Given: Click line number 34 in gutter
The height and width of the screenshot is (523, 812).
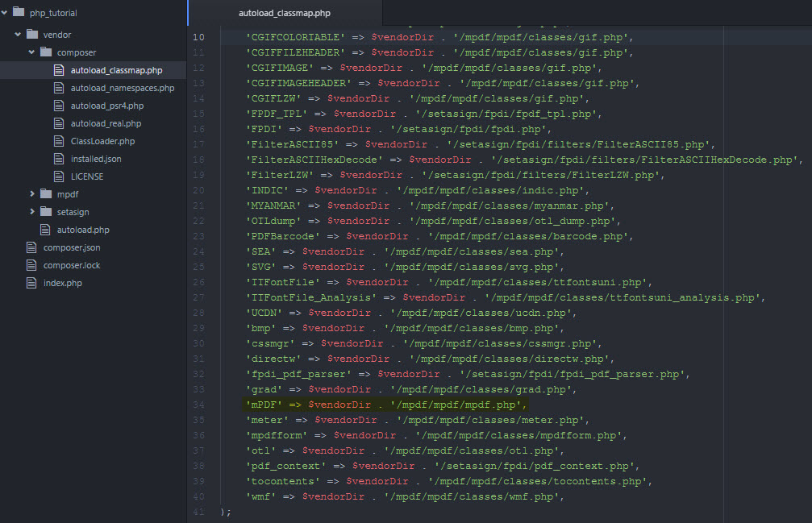Looking at the screenshot, I should [x=198, y=405].
